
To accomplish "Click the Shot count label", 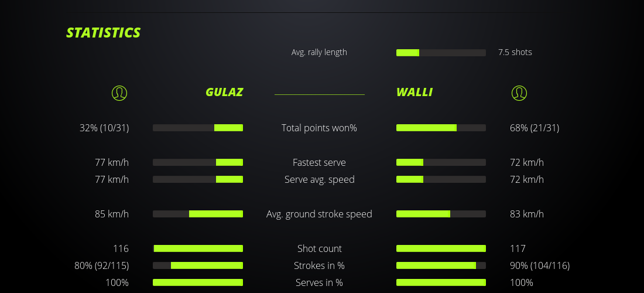I will tap(319, 248).
